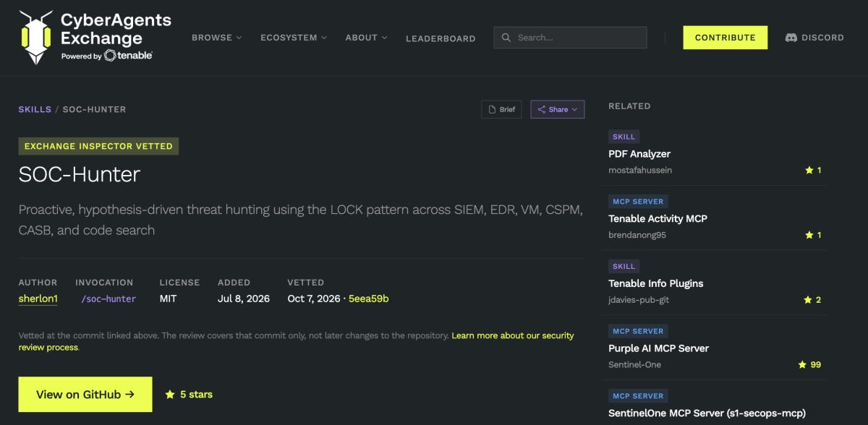
Task: Click the Powered by Tenable logo
Action: coord(107,56)
